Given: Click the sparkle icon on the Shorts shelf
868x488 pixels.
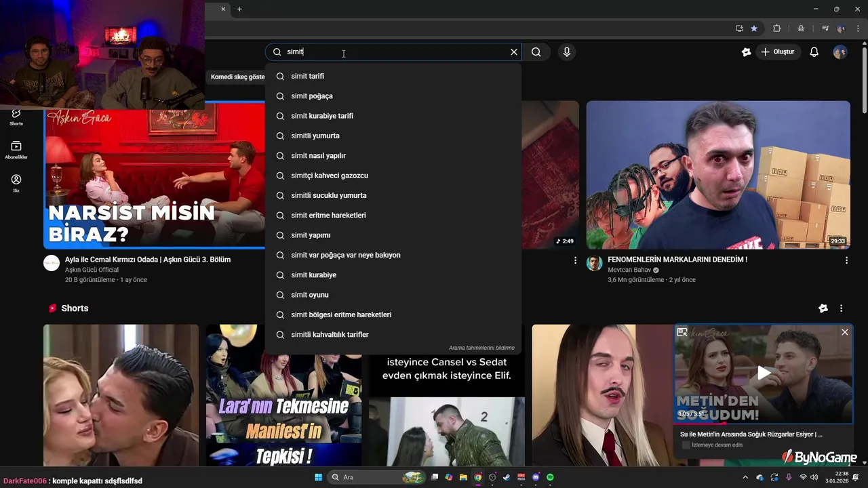Looking at the screenshot, I should pyautogui.click(x=823, y=308).
